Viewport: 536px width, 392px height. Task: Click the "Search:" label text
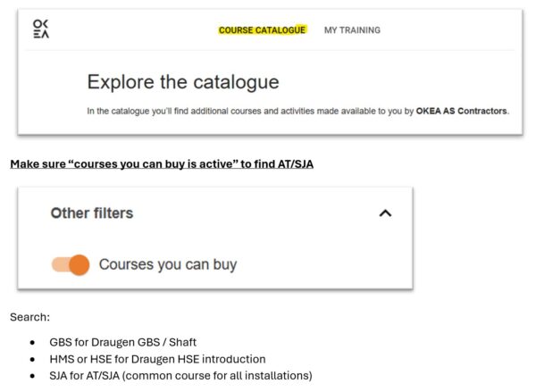[x=29, y=317]
